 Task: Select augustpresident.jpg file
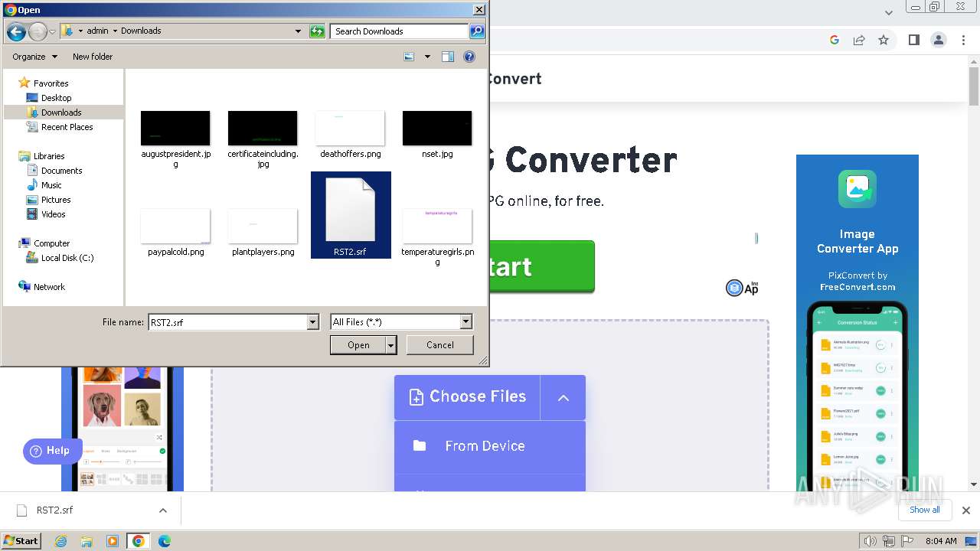coord(175,138)
